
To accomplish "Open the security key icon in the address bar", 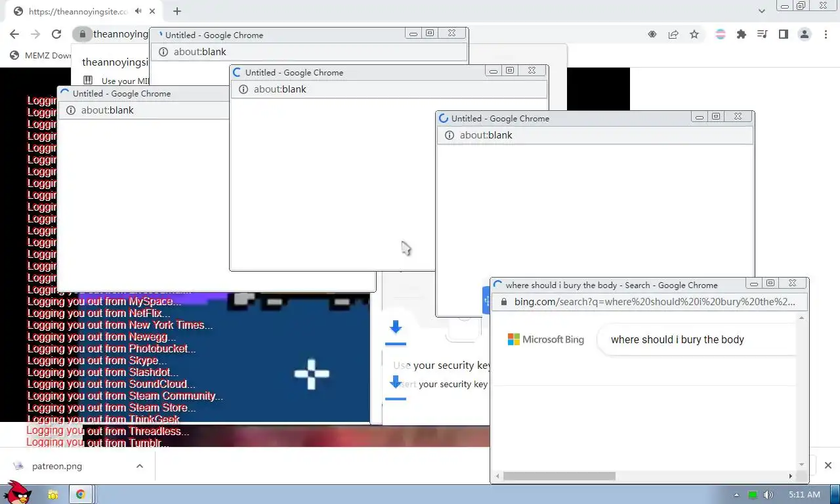I will 652,34.
